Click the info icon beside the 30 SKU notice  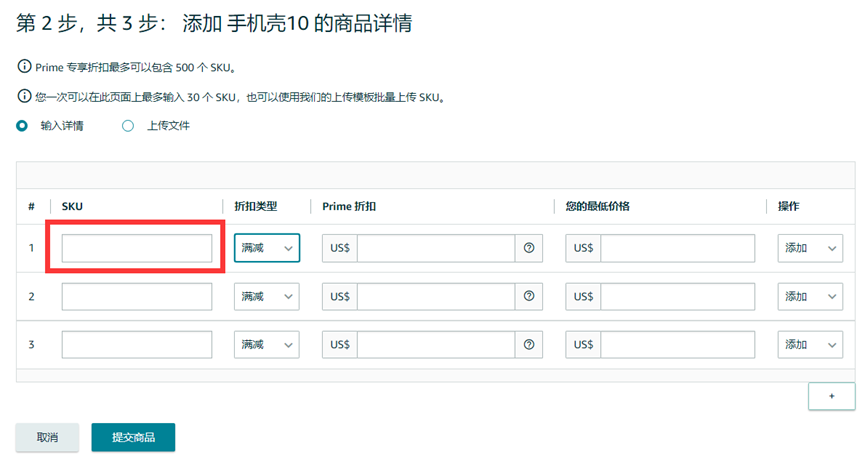24,97
